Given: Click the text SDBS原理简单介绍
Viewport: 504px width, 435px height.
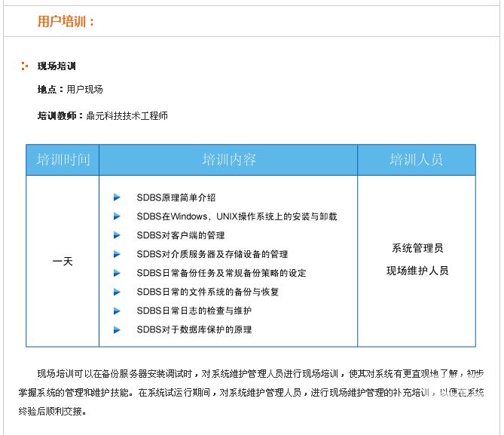Looking at the screenshot, I should (176, 198).
